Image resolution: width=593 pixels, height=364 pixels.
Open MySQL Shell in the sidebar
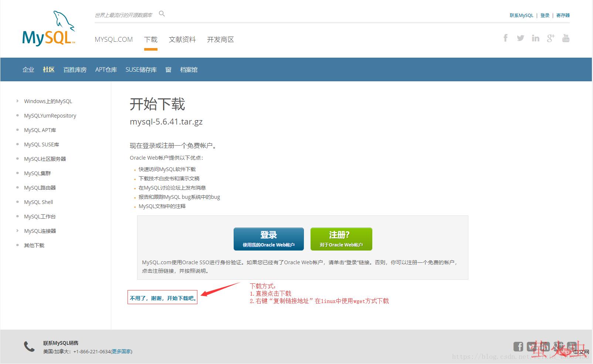pyautogui.click(x=39, y=202)
